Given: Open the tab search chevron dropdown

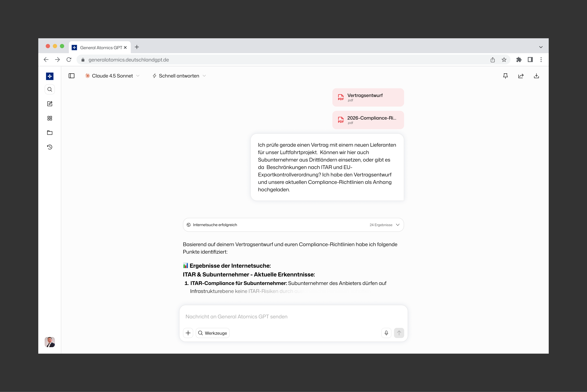Looking at the screenshot, I should pos(541,47).
